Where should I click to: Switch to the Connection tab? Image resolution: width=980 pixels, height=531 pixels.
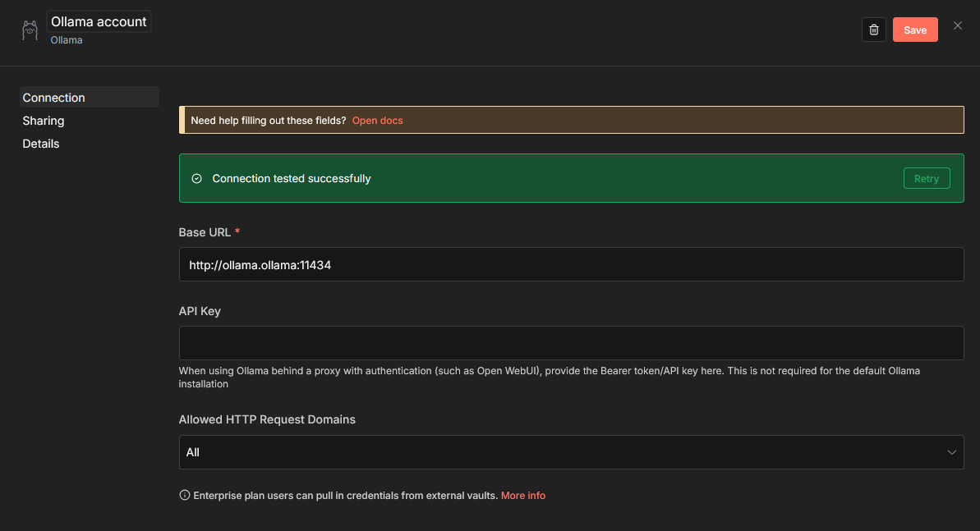click(x=54, y=98)
